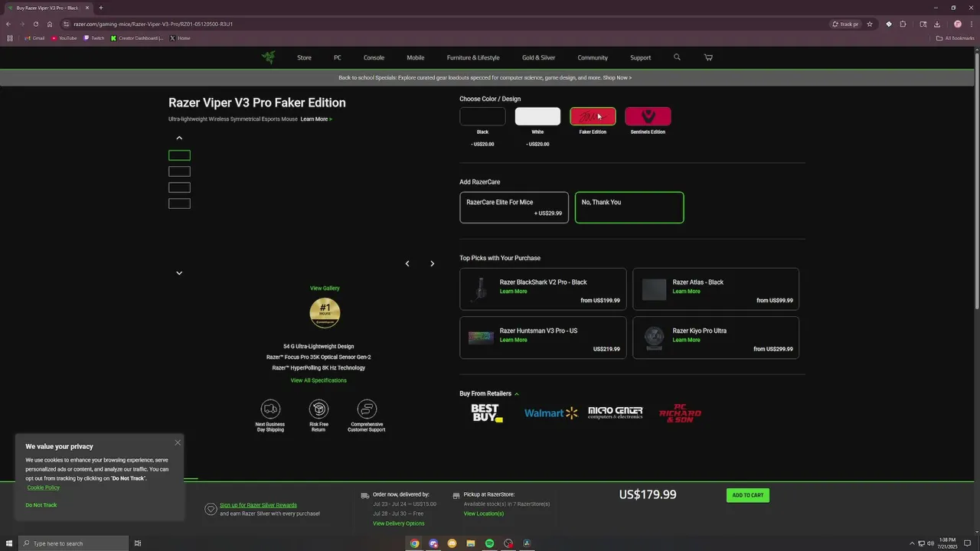This screenshot has width=980, height=551.
Task: Open the Mobile menu
Action: [416, 57]
